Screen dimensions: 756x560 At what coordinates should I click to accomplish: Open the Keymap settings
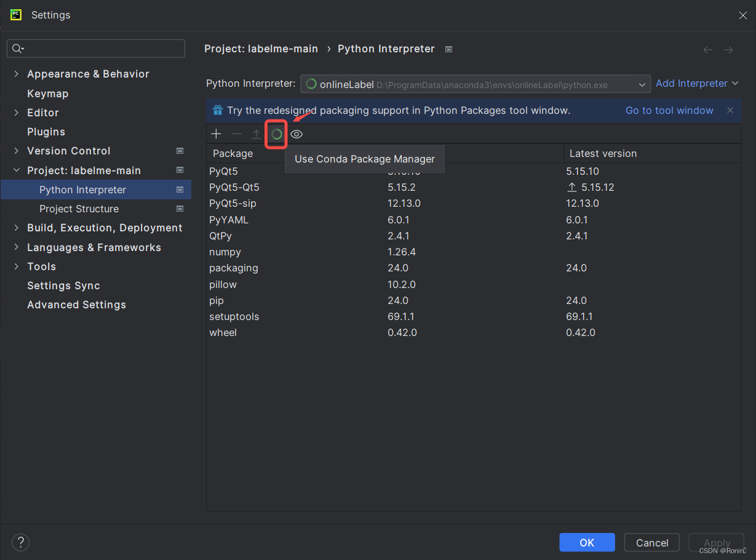[x=48, y=94]
